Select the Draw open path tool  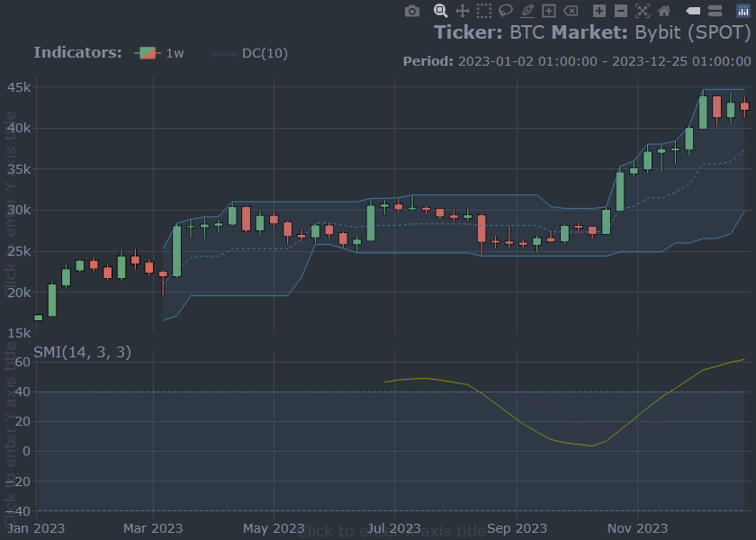click(527, 11)
